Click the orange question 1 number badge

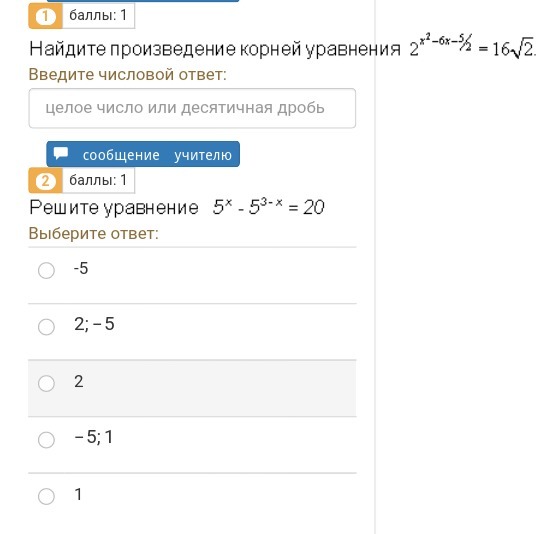[45, 16]
